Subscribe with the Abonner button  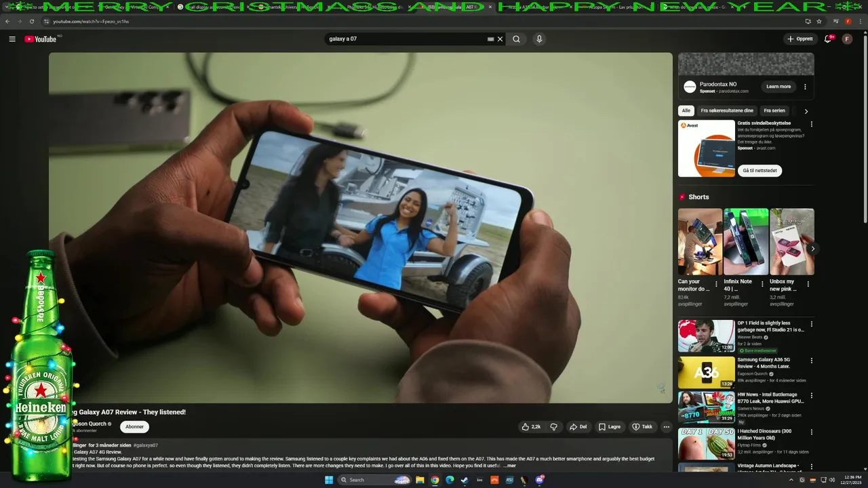coord(134,427)
